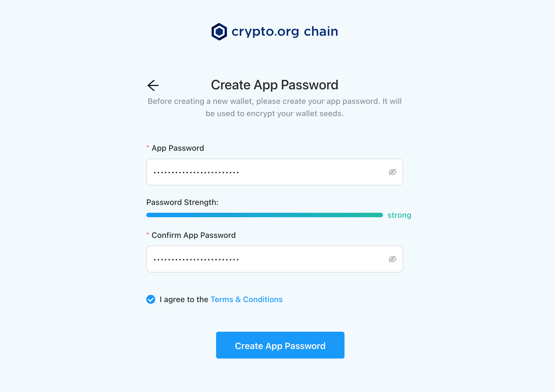555x392 pixels.
Task: Click the red asterisk beside Confirm App Password
Action: [x=148, y=234]
